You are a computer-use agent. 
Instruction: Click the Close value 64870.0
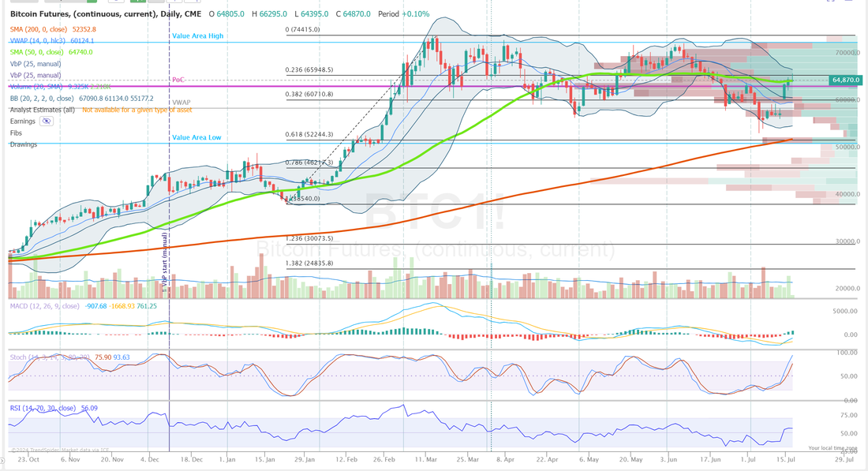tap(357, 14)
